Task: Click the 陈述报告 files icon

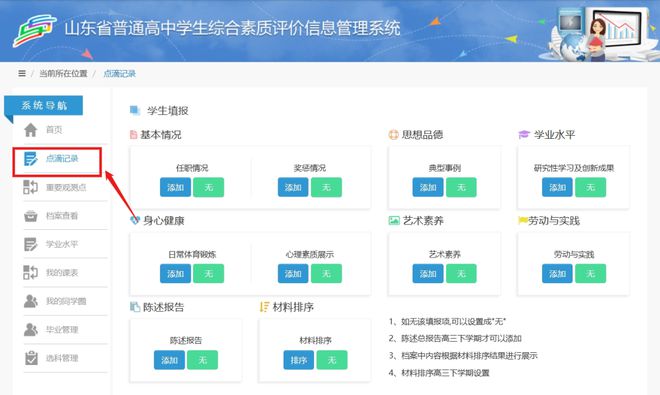Action: click(x=135, y=307)
